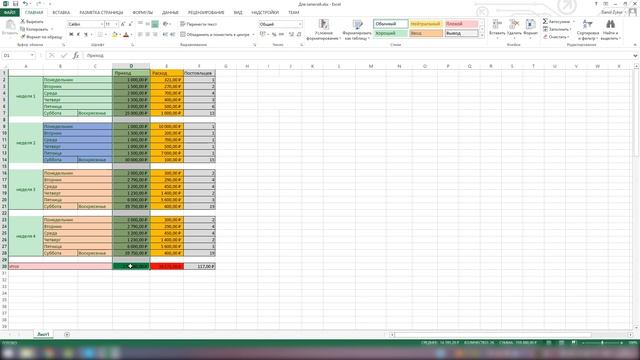640x360 pixels.
Task: Switch to the РАЗМЕТКА СТРАНИЦЫ tab
Action: [x=101, y=12]
